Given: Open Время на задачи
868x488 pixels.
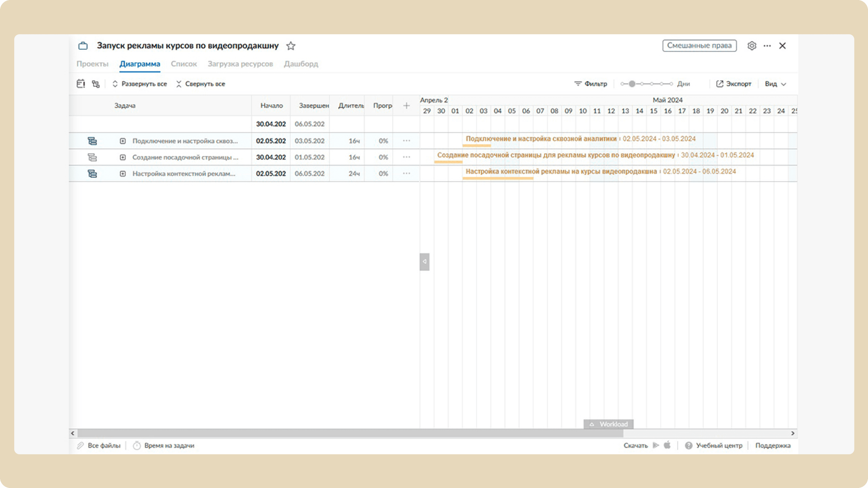Looking at the screenshot, I should tap(164, 446).
